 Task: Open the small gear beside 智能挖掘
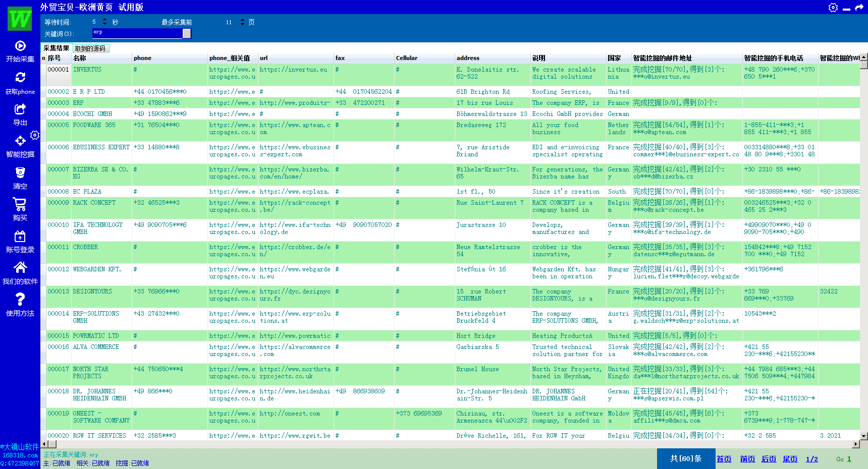click(35, 135)
